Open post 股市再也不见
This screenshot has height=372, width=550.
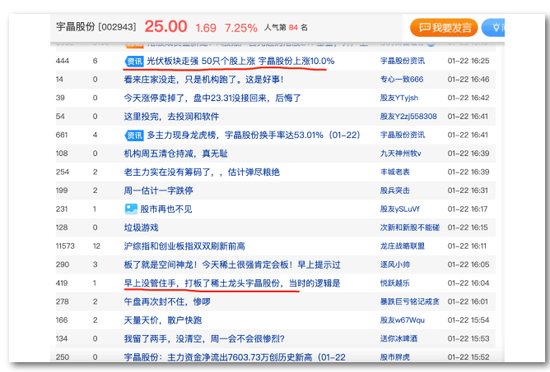pyautogui.click(x=166, y=209)
